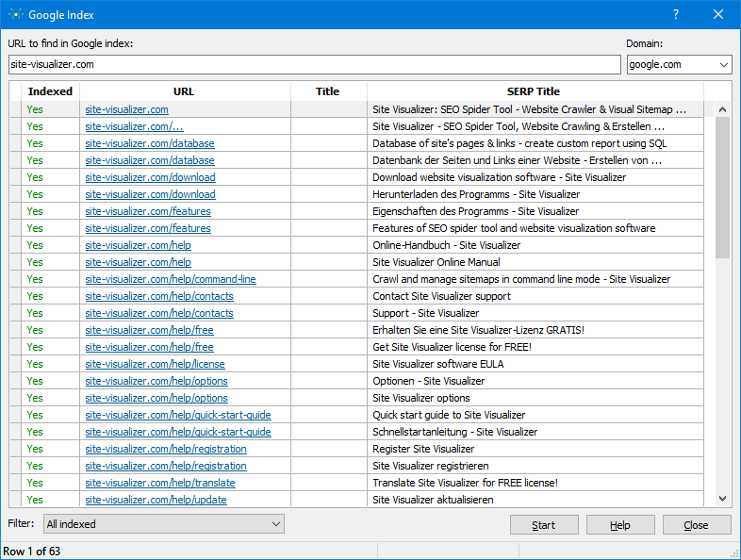Open quick-start-guide link in 'Schnellstartanleitung' row
This screenshot has width=741, height=560.
click(178, 433)
